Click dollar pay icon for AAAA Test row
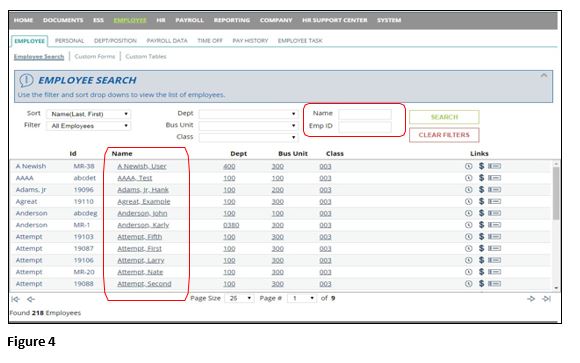 tap(481, 178)
